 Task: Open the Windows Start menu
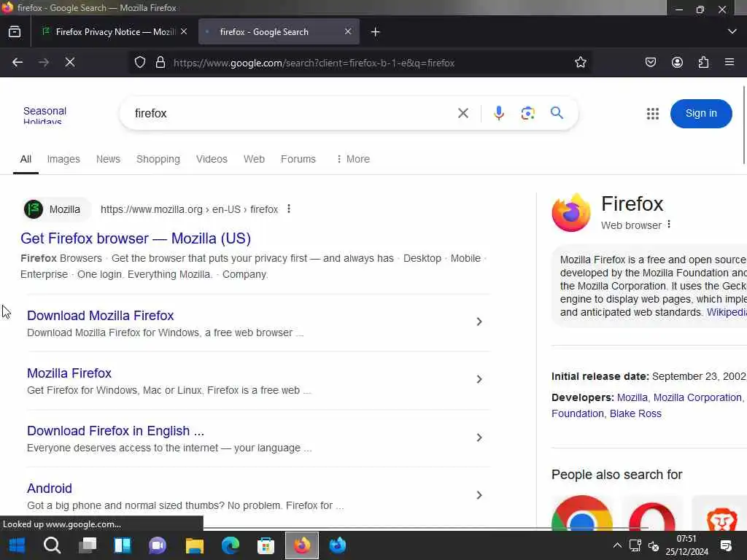click(17, 545)
